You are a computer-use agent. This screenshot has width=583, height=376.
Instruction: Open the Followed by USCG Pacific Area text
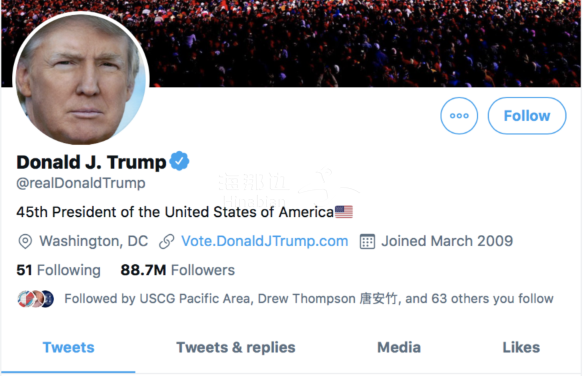tap(309, 299)
